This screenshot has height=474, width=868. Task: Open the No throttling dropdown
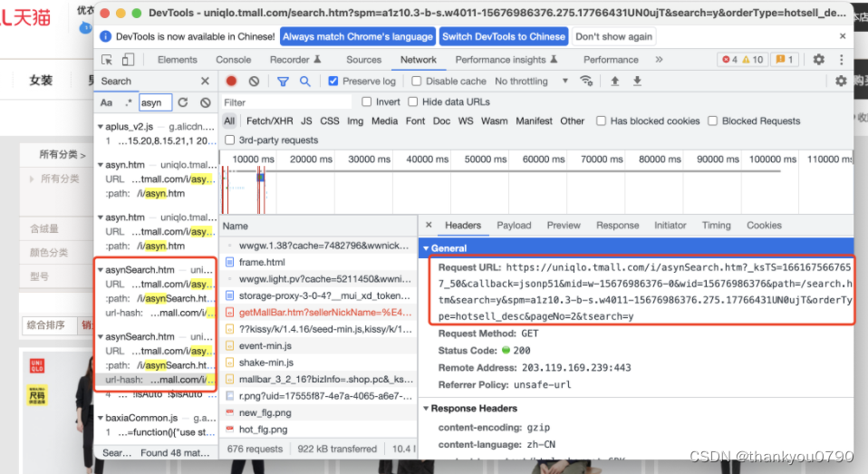532,81
